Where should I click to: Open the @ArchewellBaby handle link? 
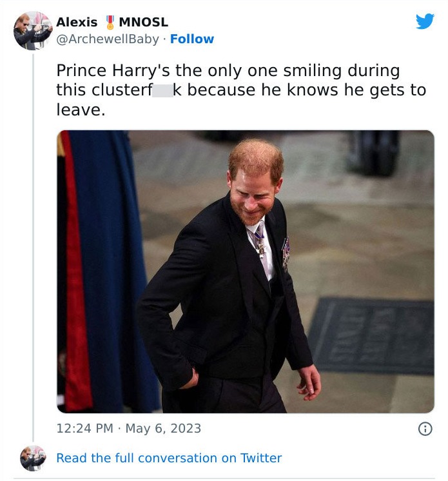point(108,39)
